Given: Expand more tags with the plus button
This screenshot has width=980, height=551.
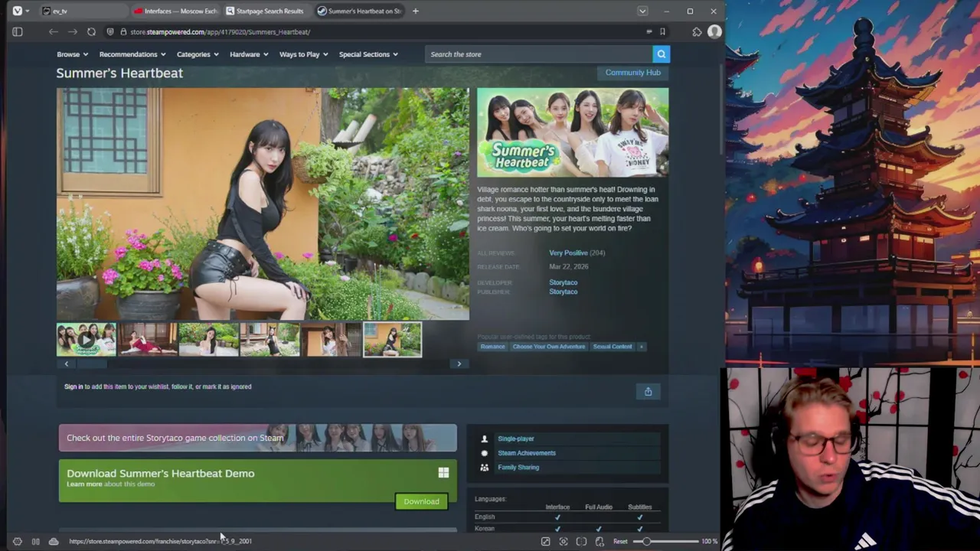Looking at the screenshot, I should (x=642, y=347).
